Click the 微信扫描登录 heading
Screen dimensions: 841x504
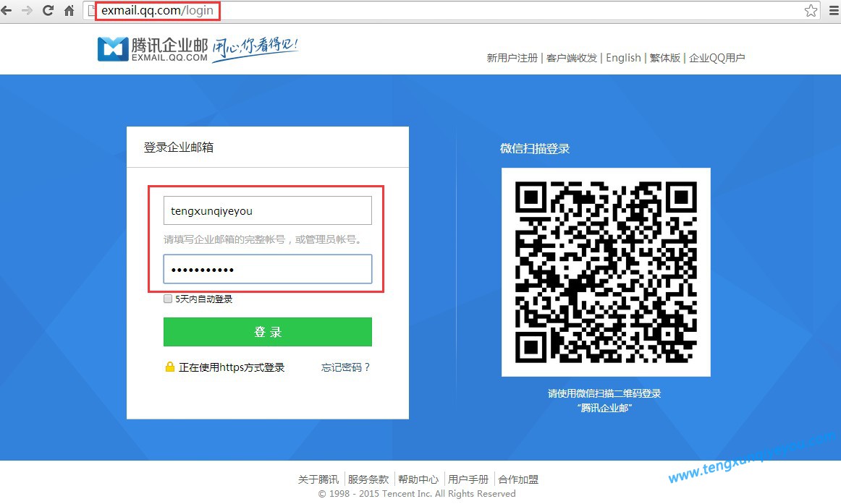pos(535,148)
